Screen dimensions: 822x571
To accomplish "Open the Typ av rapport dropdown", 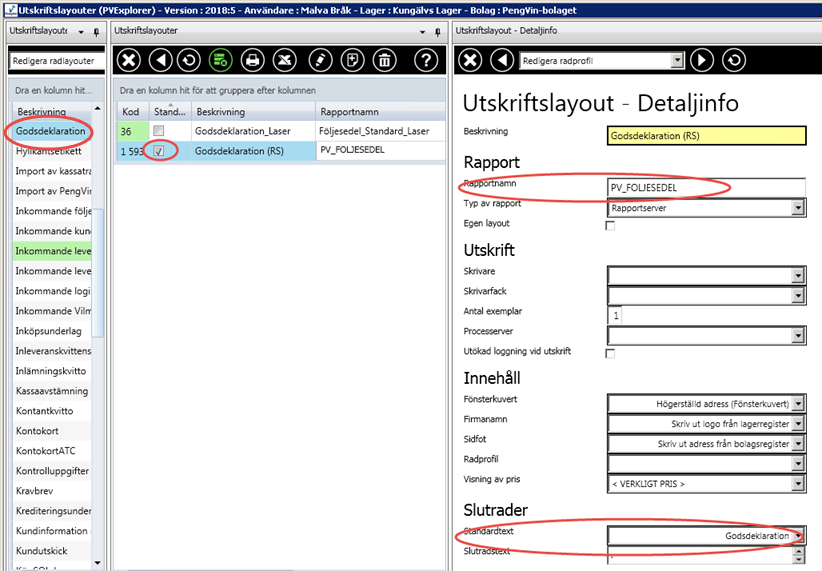I will tap(797, 207).
